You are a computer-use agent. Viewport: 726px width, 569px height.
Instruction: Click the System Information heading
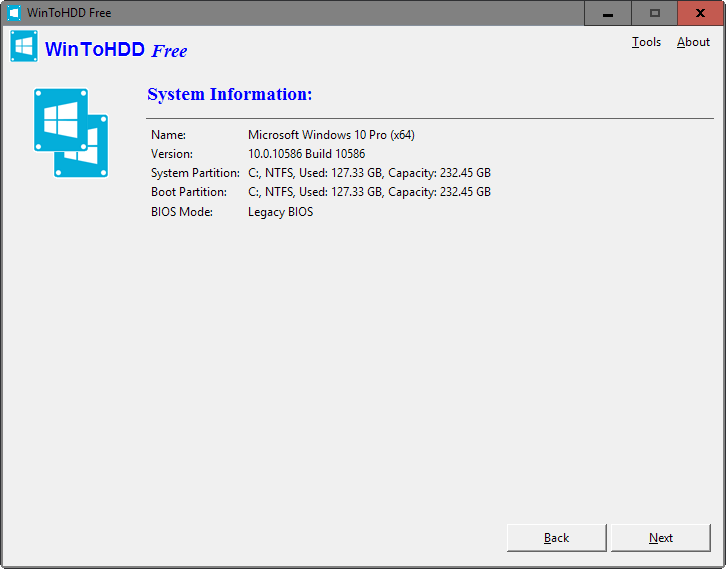tap(229, 95)
